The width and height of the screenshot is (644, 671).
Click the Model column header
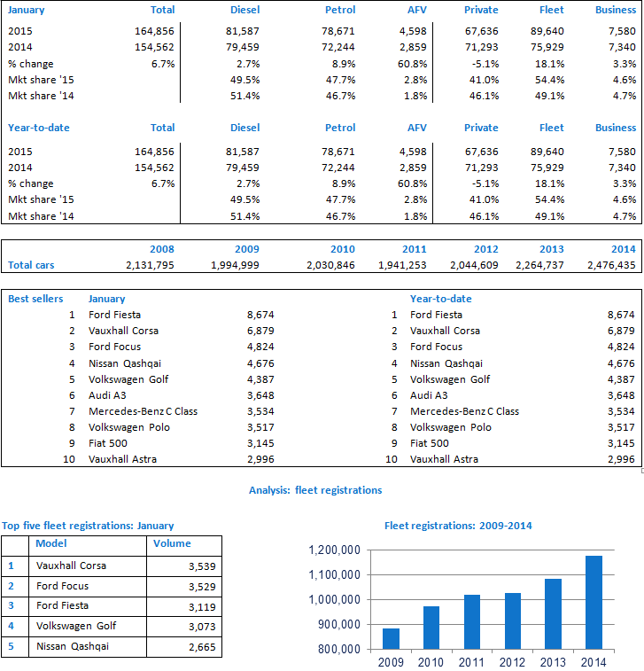[x=51, y=543]
